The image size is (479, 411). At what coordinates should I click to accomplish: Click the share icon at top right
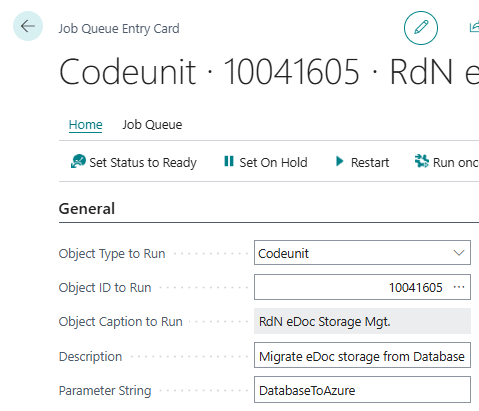[x=474, y=27]
